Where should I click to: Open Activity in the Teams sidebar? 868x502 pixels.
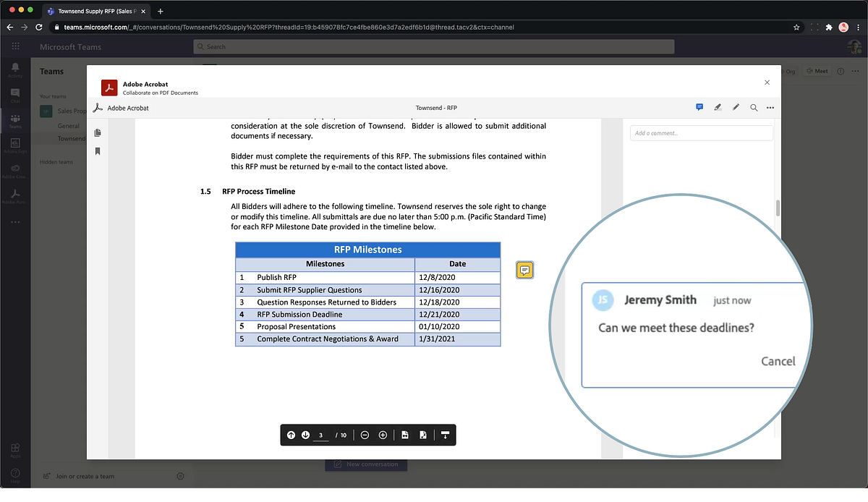pos(15,70)
